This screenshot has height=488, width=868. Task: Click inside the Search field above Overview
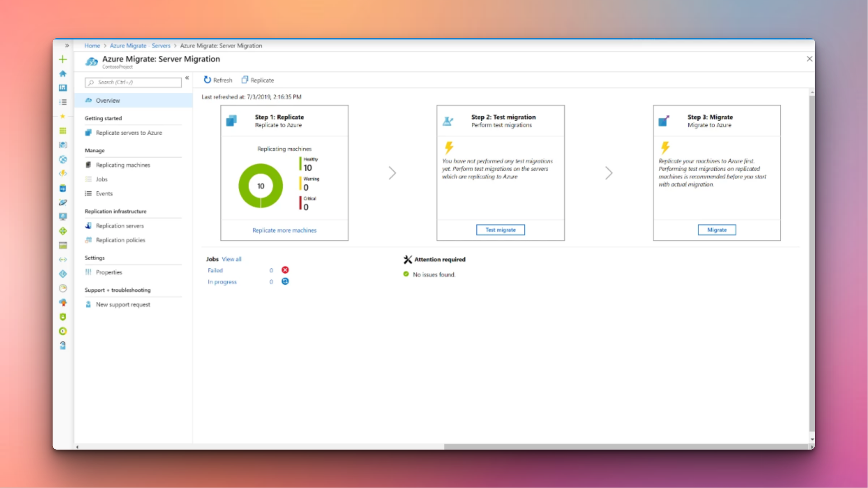(133, 82)
